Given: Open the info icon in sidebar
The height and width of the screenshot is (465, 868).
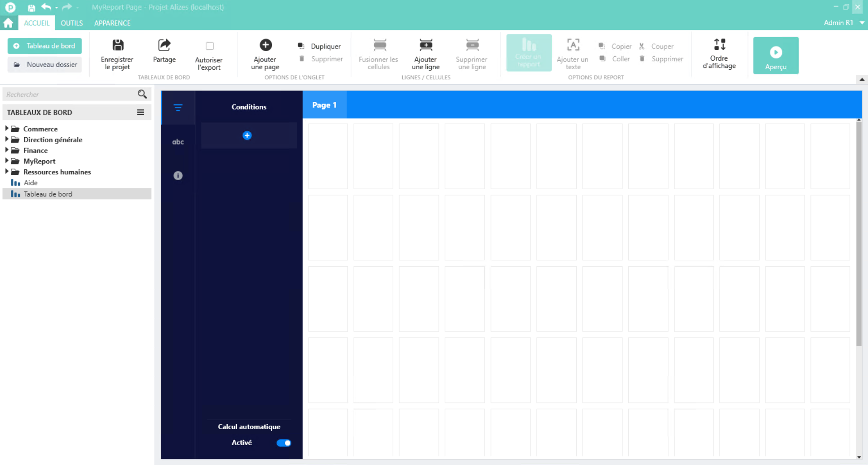Looking at the screenshot, I should (178, 176).
